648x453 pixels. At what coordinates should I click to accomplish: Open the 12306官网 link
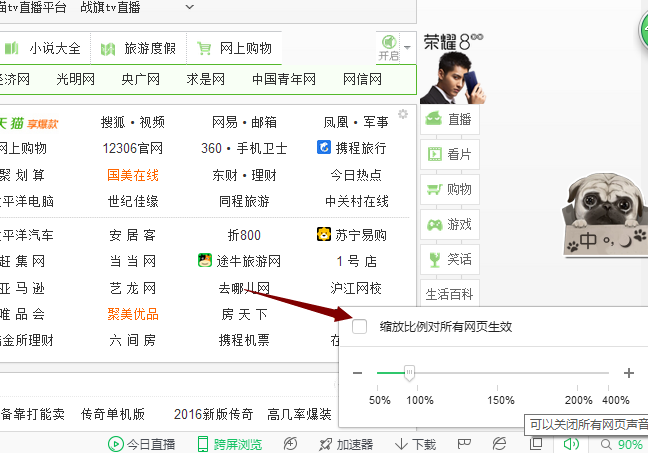tap(133, 148)
